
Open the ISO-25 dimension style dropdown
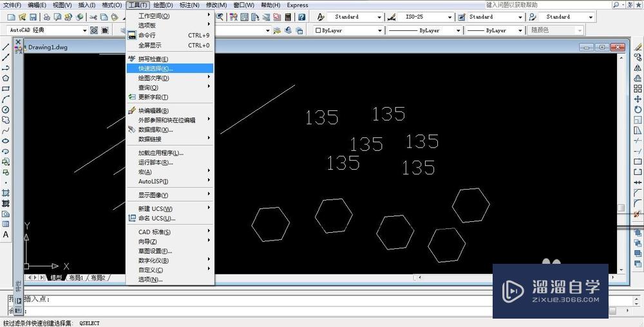tap(450, 17)
